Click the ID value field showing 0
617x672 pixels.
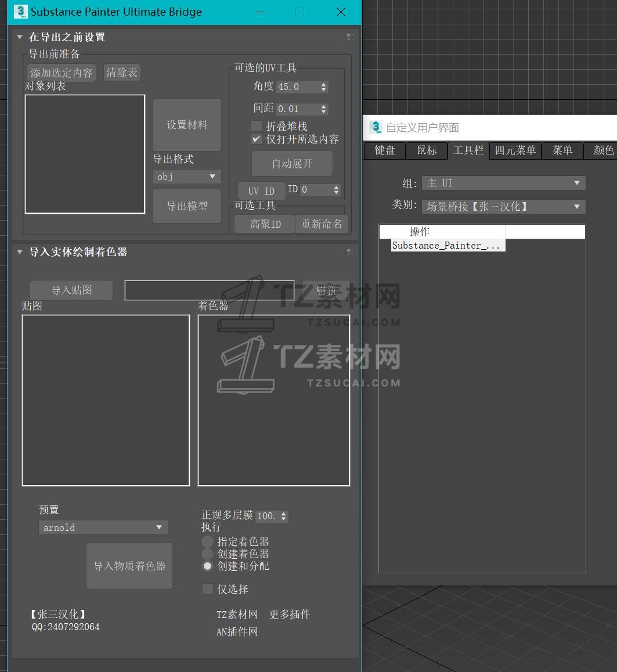[316, 190]
